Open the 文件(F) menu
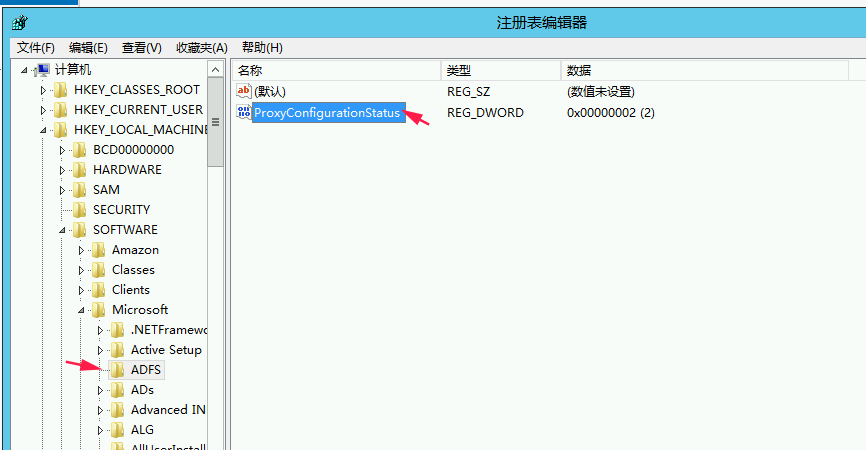Screen dimensions: 866x450 click(x=35, y=48)
